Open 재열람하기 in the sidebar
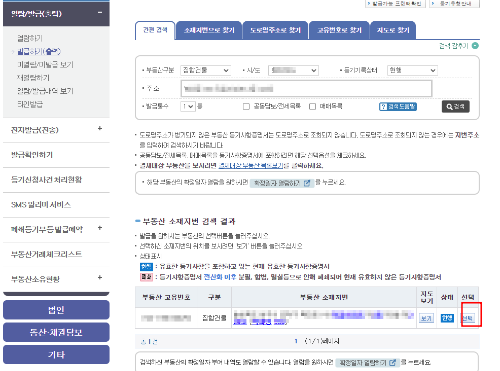This screenshot has height=371, width=500. click(x=33, y=78)
